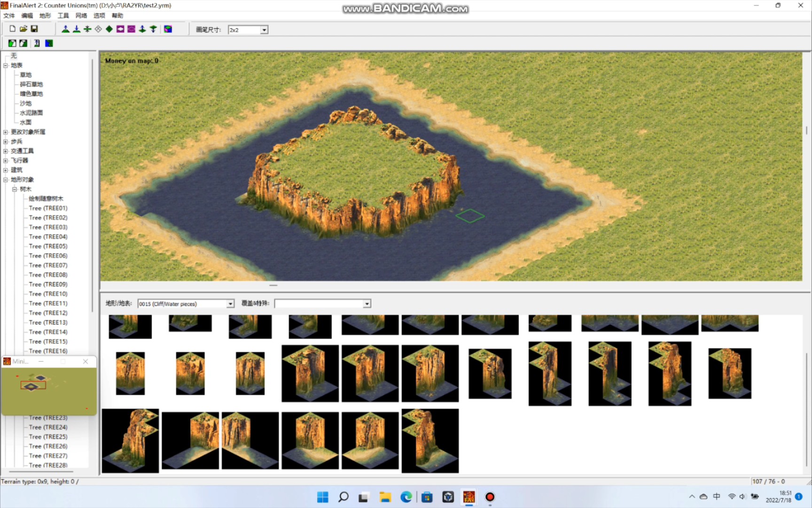Click the blue-green shore tool icon
The width and height of the screenshot is (812, 508).
tap(49, 43)
